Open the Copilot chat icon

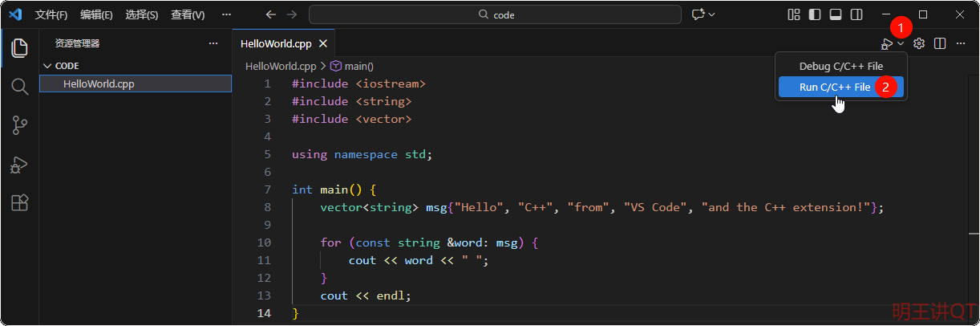[698, 14]
